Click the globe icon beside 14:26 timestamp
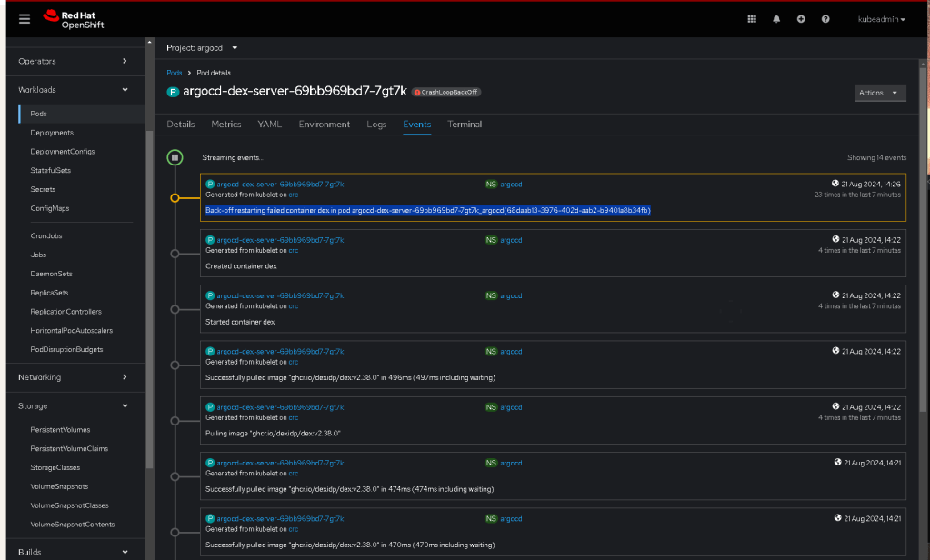Viewport: 930px width, 560px height. coord(835,184)
